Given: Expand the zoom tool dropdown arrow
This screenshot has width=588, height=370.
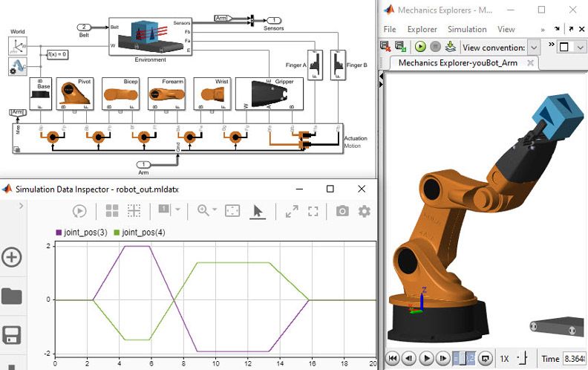Looking at the screenshot, I should [215, 211].
